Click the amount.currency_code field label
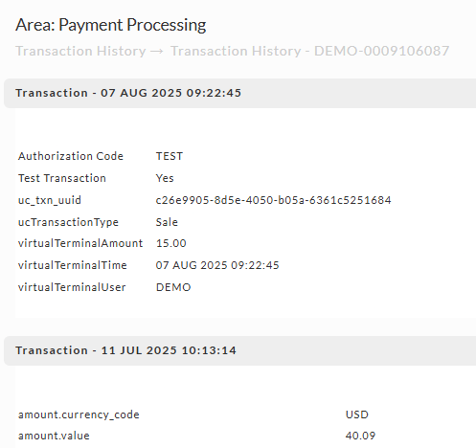476x448 pixels. (x=79, y=414)
